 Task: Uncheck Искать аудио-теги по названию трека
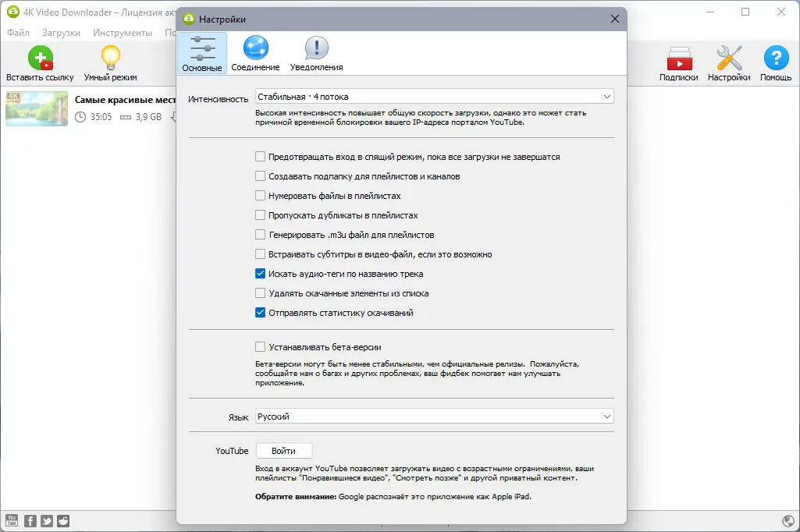coord(260,273)
